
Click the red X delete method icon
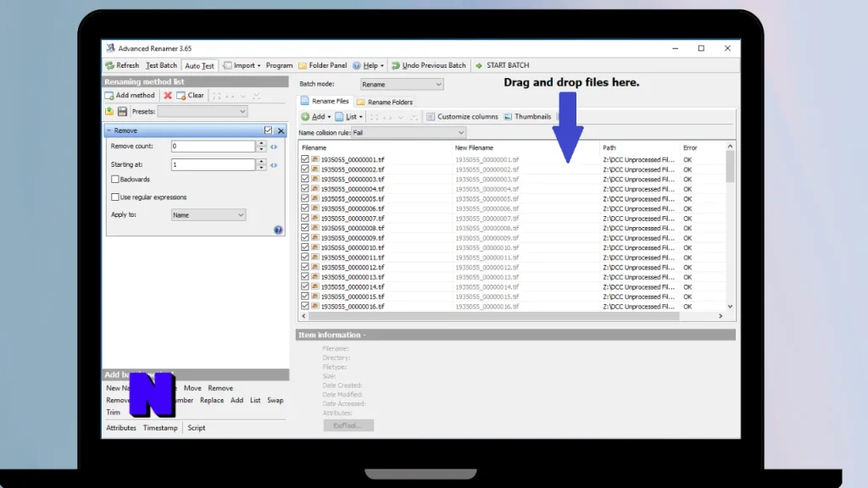(168, 95)
